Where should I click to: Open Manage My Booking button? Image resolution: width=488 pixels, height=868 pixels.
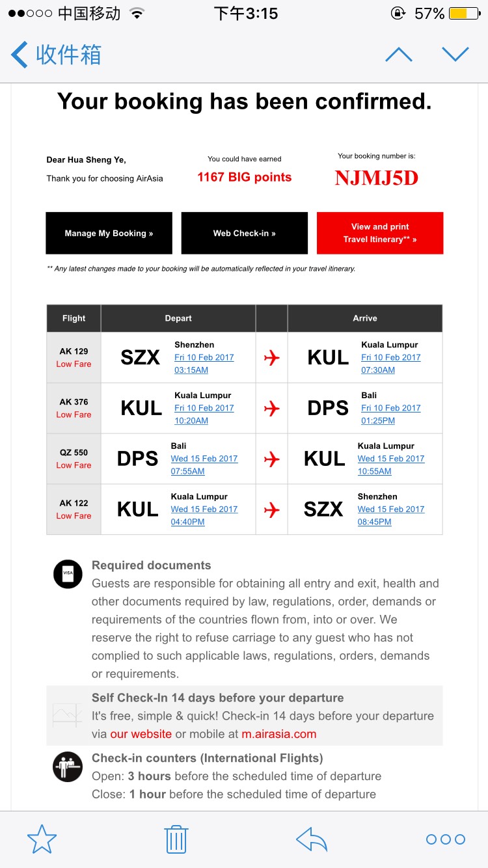point(109,233)
